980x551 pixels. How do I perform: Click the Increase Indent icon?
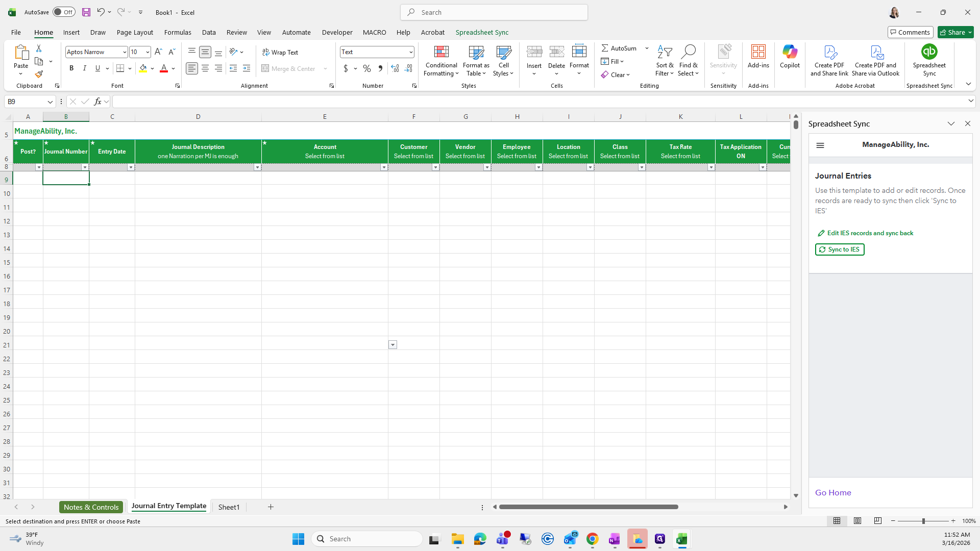[x=247, y=68]
